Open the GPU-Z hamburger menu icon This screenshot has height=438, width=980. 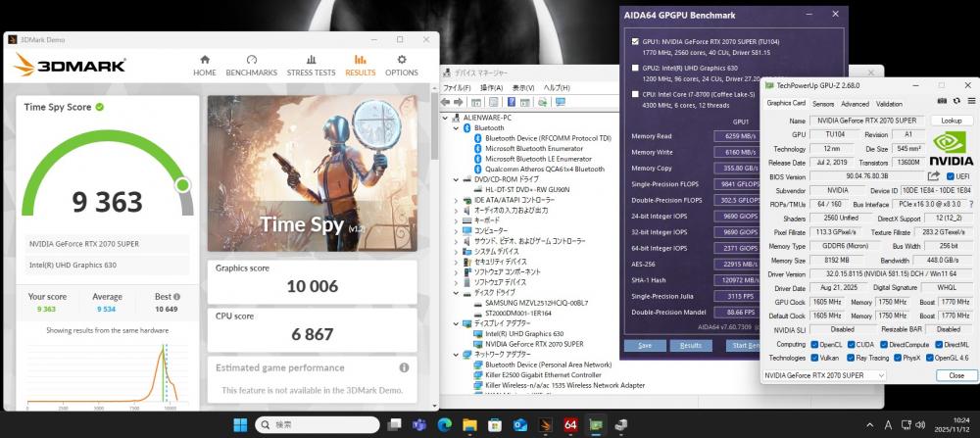971,101
